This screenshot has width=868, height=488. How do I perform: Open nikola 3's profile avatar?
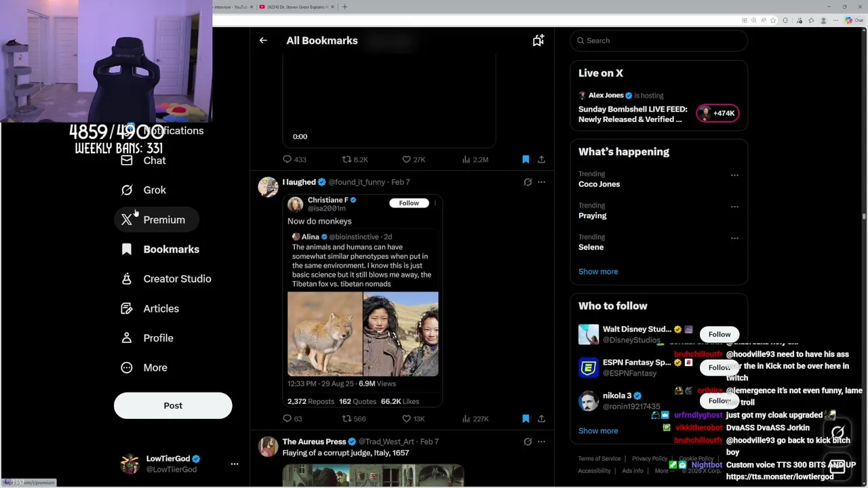tap(589, 401)
